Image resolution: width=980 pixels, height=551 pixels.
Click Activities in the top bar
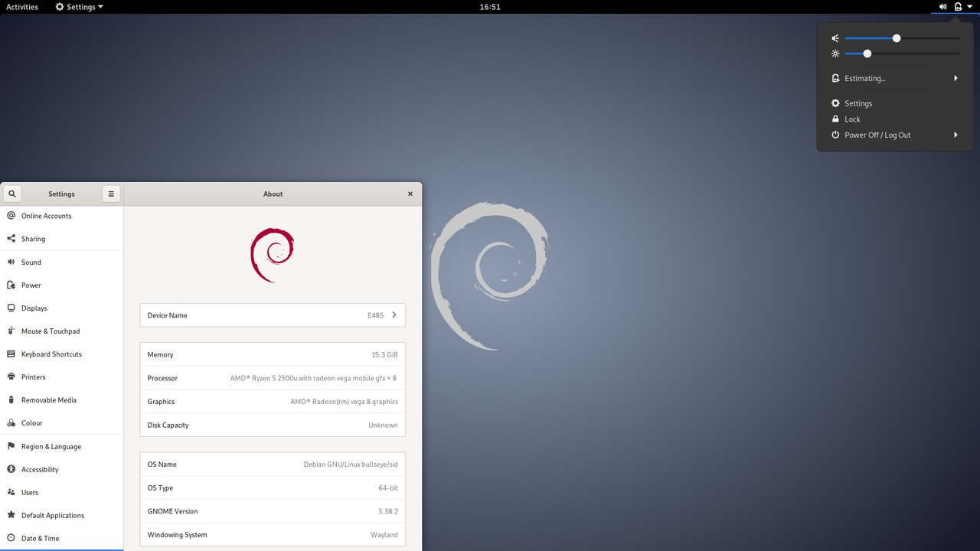click(x=22, y=7)
